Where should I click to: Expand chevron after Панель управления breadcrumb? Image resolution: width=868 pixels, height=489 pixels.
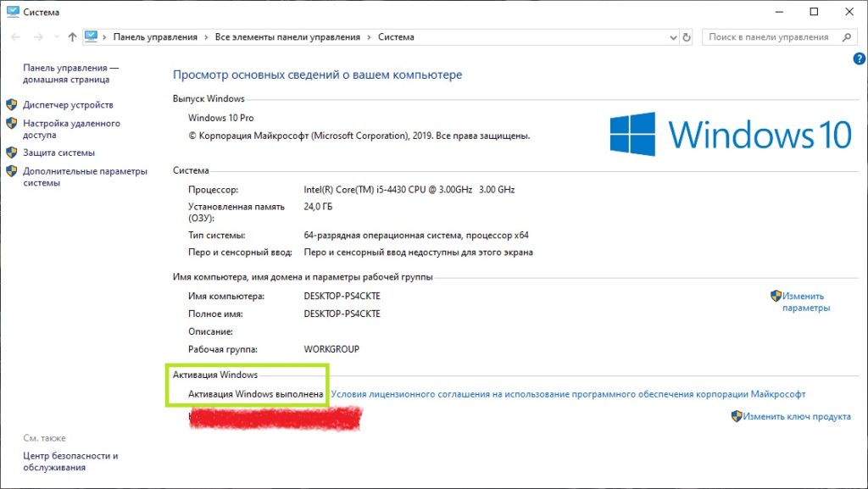(x=206, y=37)
